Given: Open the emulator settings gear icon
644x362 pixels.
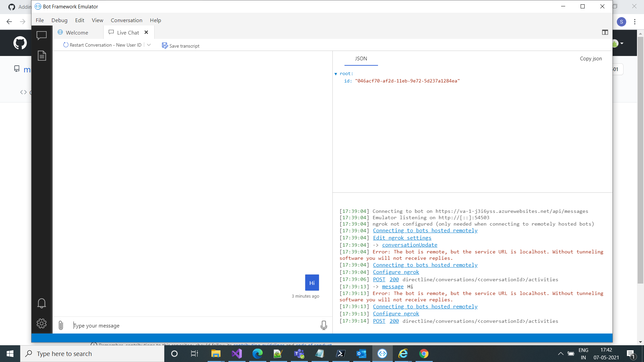Looking at the screenshot, I should [42, 323].
